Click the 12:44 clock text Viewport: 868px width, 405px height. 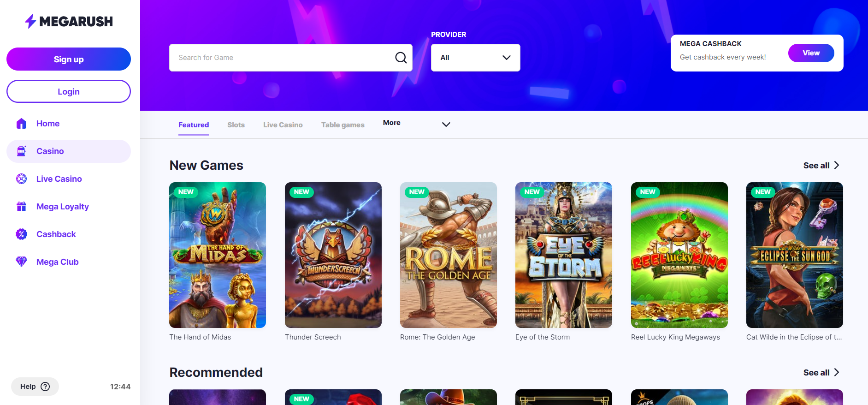point(120,387)
